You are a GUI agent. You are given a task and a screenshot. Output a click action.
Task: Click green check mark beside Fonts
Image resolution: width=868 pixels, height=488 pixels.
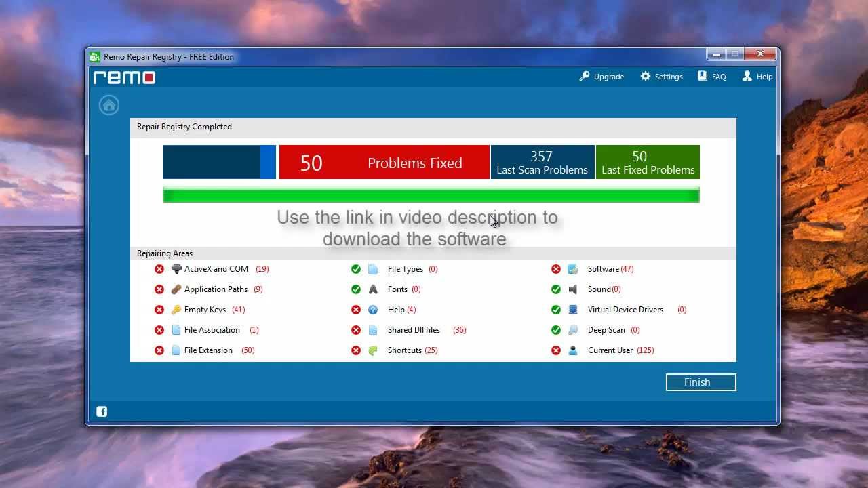(x=356, y=289)
